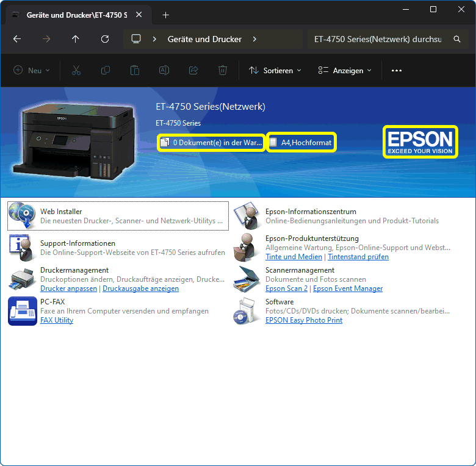Click the Software discs icon
This screenshot has height=466, width=476.
248,310
